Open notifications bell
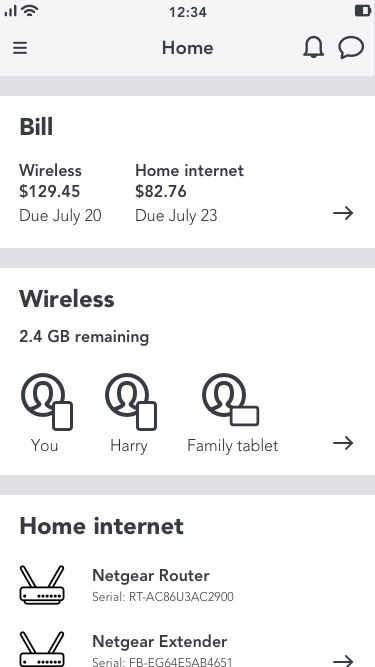 tap(313, 47)
